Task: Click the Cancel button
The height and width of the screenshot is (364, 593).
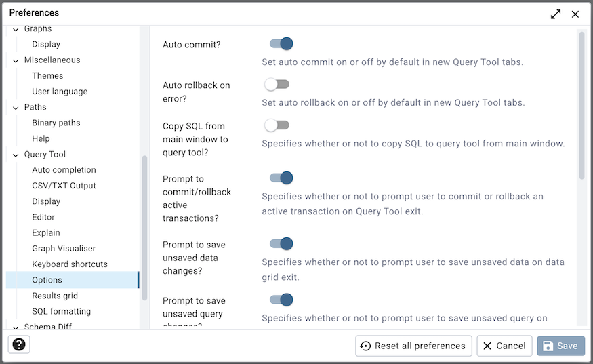Action: click(x=504, y=346)
